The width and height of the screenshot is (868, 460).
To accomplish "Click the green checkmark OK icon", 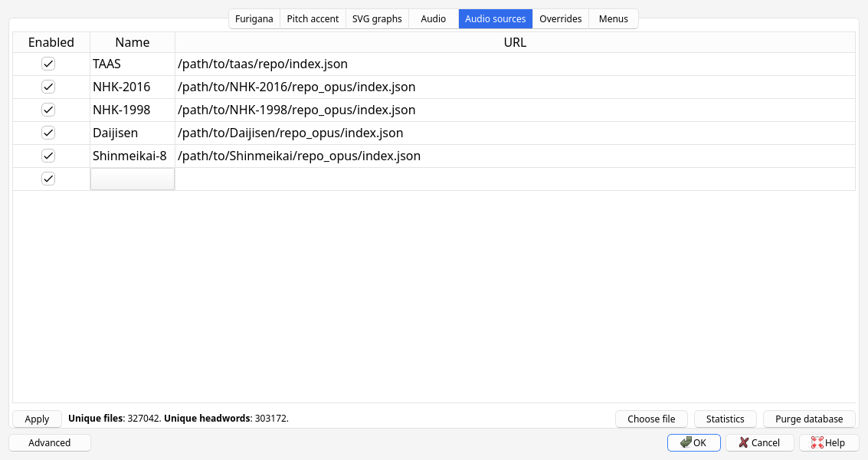I will click(x=686, y=442).
